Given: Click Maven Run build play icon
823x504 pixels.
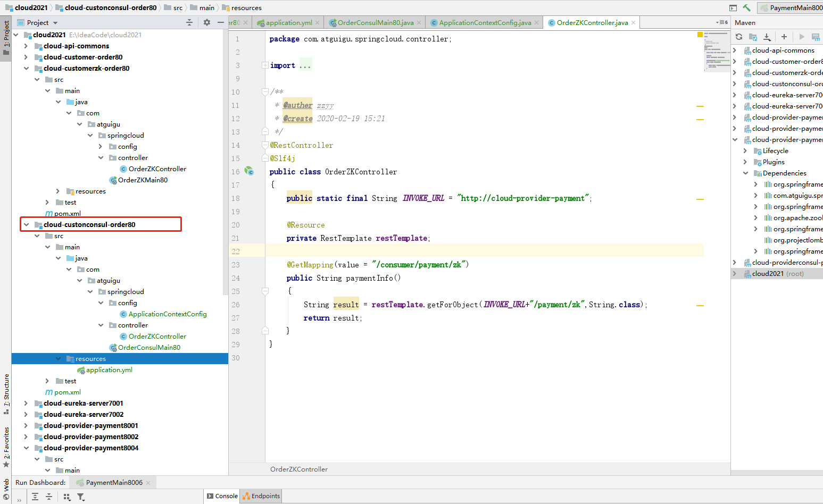Looking at the screenshot, I should point(802,37).
